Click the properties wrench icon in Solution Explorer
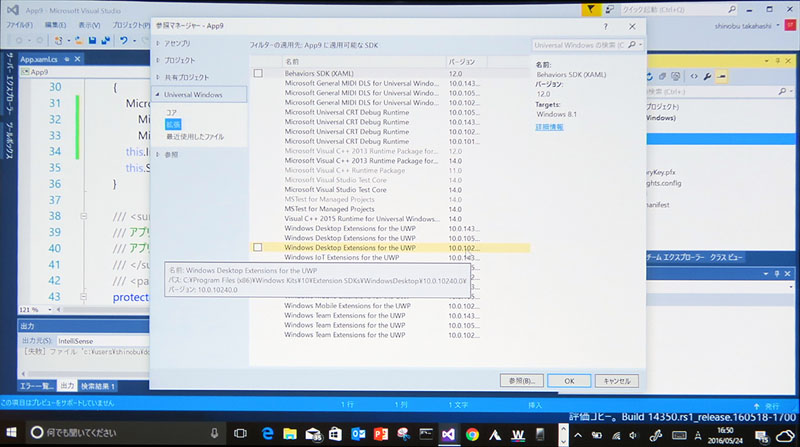 point(708,77)
